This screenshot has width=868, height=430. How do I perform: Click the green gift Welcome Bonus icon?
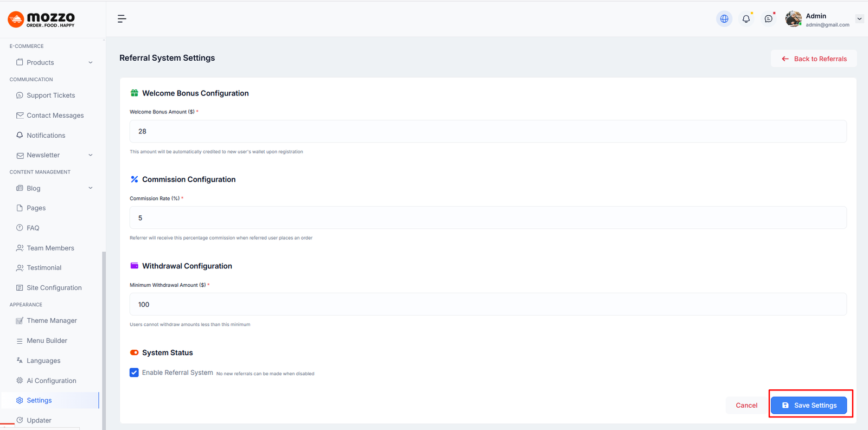pos(135,93)
